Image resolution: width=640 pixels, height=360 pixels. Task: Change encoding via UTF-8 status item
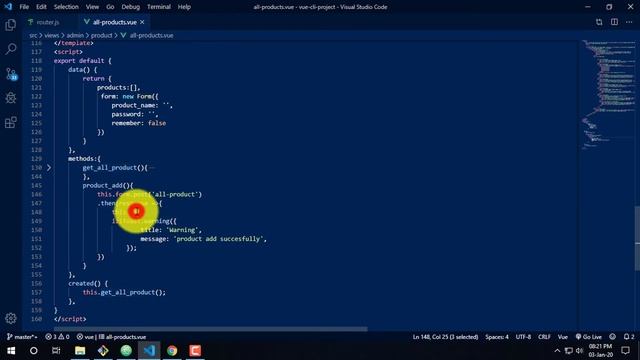click(x=523, y=337)
